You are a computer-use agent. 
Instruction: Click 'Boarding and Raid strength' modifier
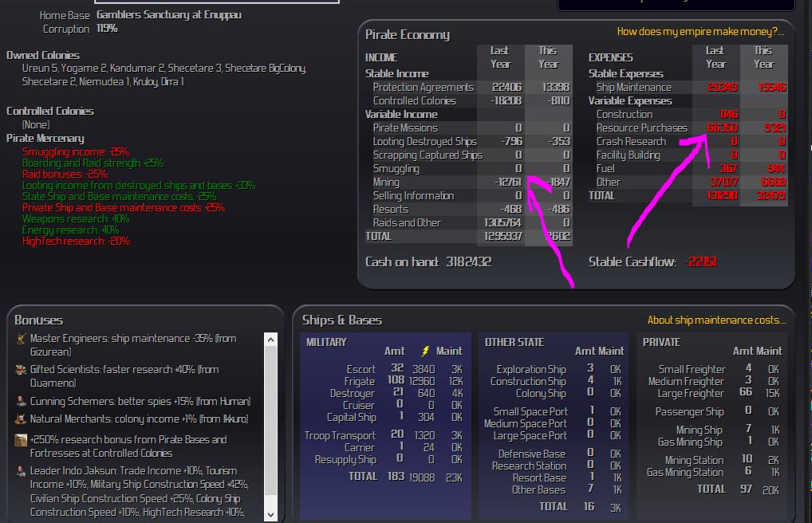click(93, 163)
